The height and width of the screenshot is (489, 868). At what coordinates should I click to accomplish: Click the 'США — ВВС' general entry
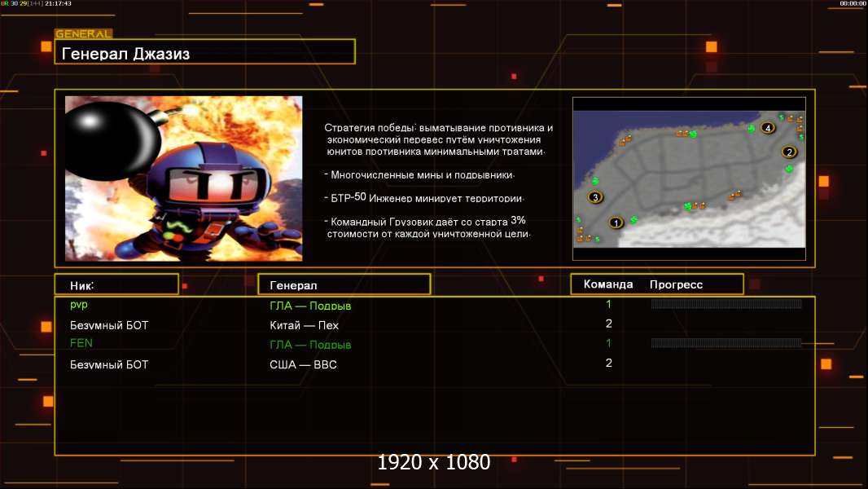tap(303, 364)
